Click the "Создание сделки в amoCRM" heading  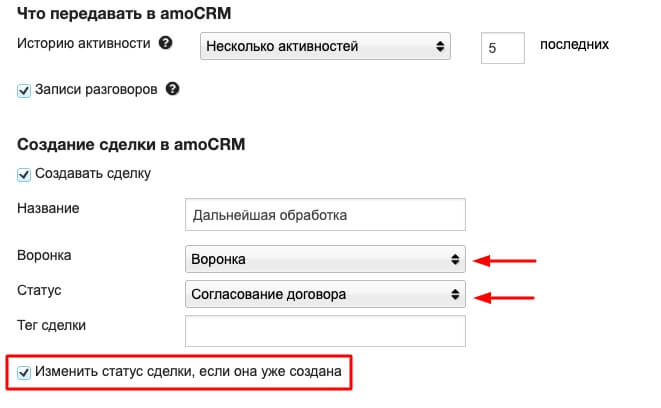132,144
